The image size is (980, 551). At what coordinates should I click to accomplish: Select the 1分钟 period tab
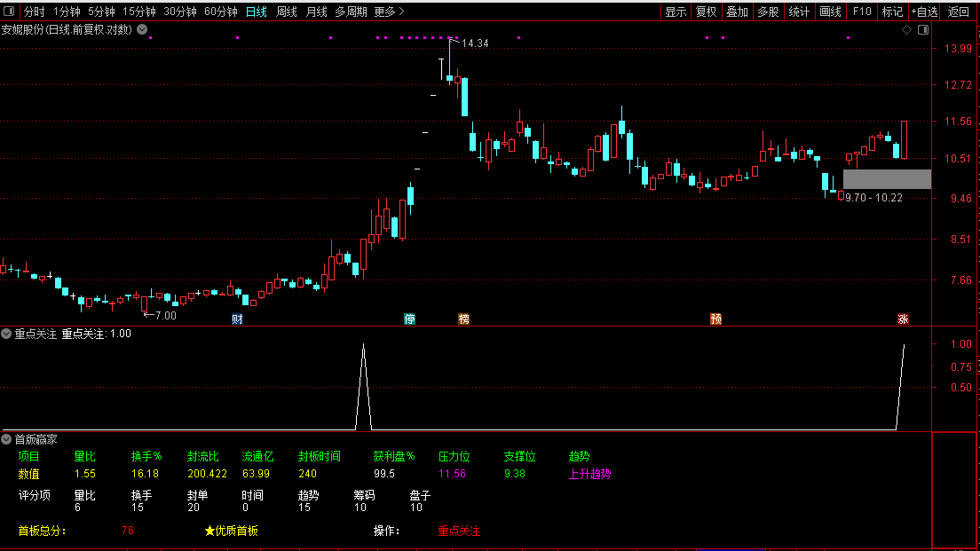(67, 12)
